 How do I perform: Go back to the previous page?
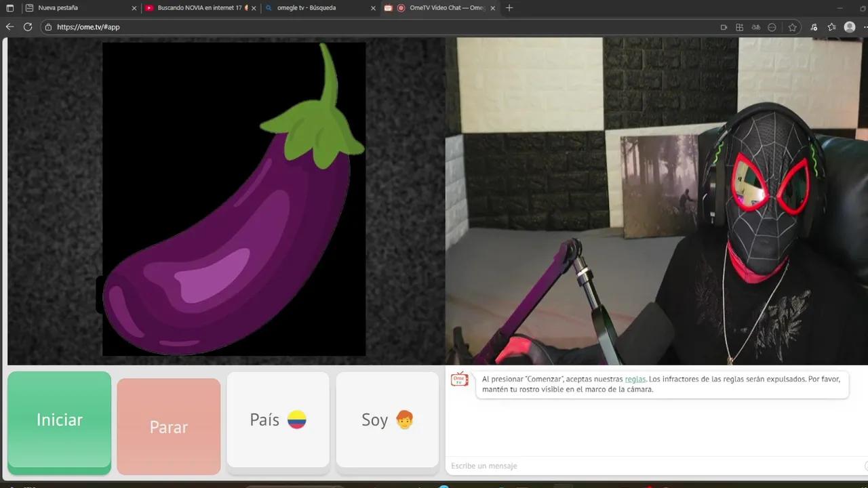tap(9, 27)
